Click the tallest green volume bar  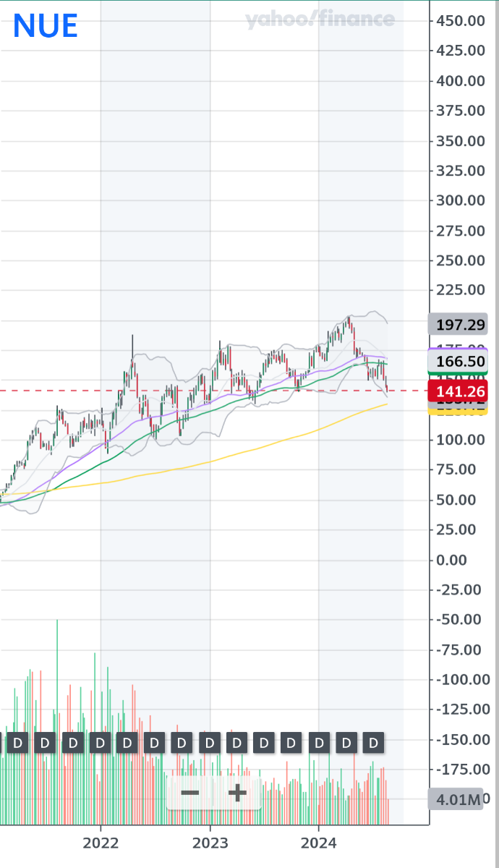point(57,687)
